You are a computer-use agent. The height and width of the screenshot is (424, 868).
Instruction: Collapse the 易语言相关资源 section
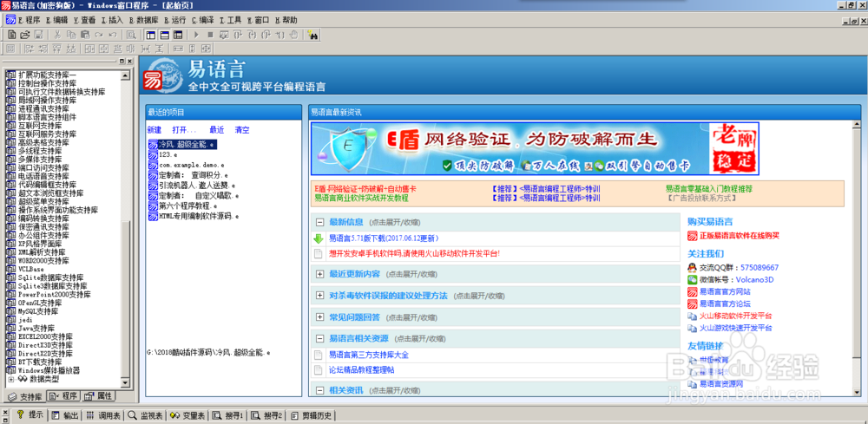319,338
